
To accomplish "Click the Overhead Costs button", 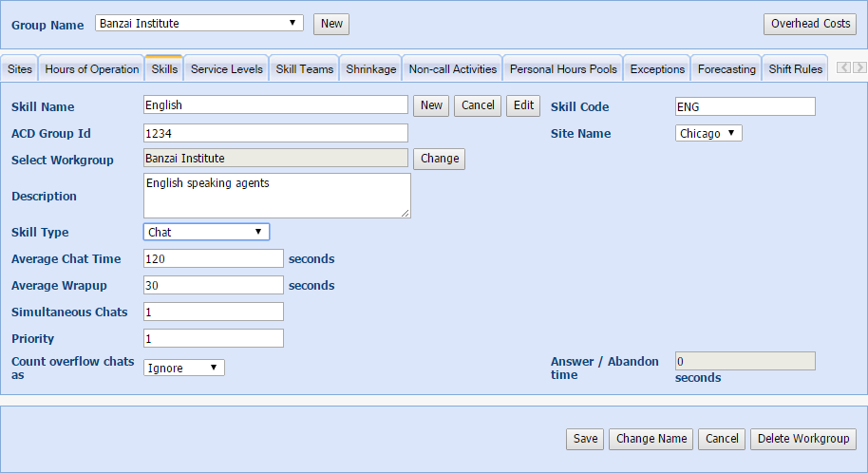I will [x=810, y=24].
